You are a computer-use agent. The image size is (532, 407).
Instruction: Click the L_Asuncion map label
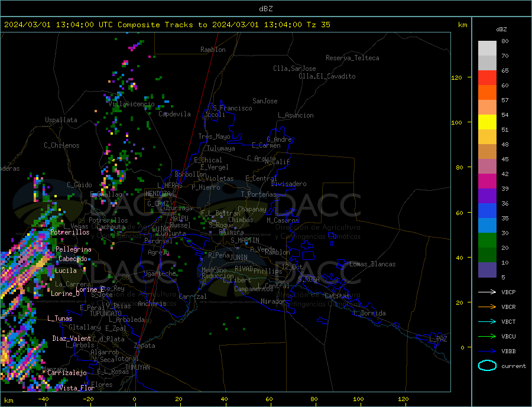click(296, 115)
